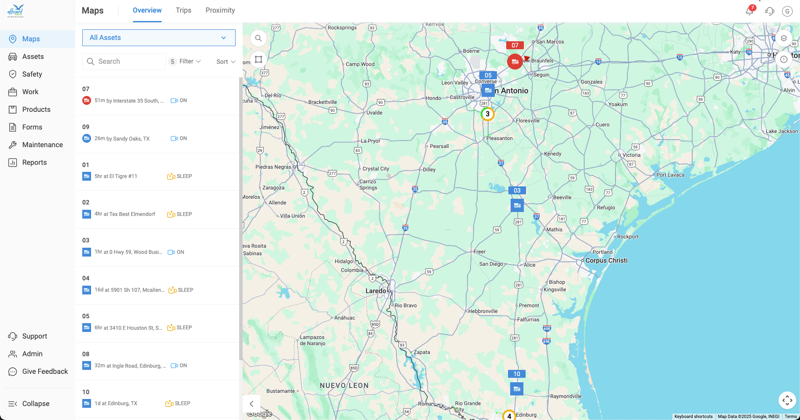Image resolution: width=800 pixels, height=420 pixels.
Task: Click the red truck icon for asset 07
Action: [x=86, y=101]
